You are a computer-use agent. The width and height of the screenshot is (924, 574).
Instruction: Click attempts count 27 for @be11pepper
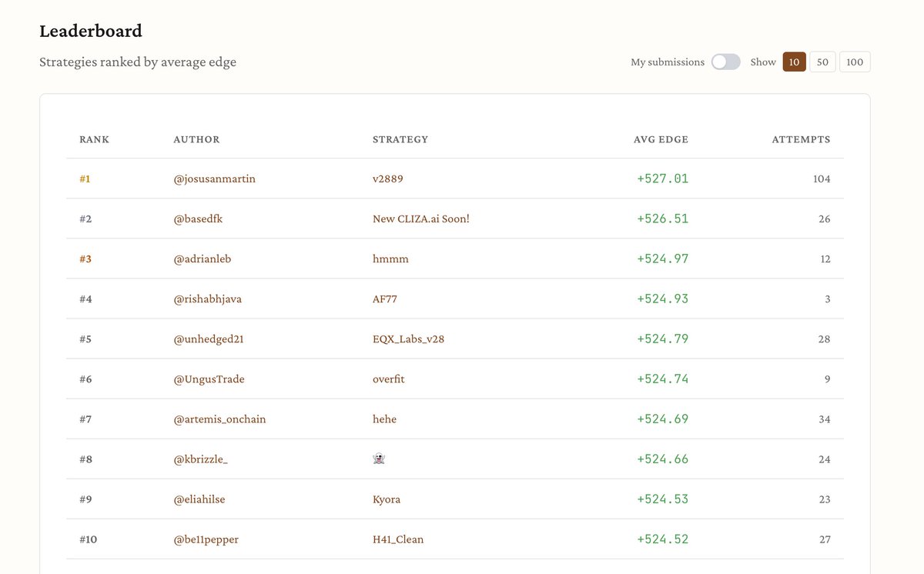point(825,539)
